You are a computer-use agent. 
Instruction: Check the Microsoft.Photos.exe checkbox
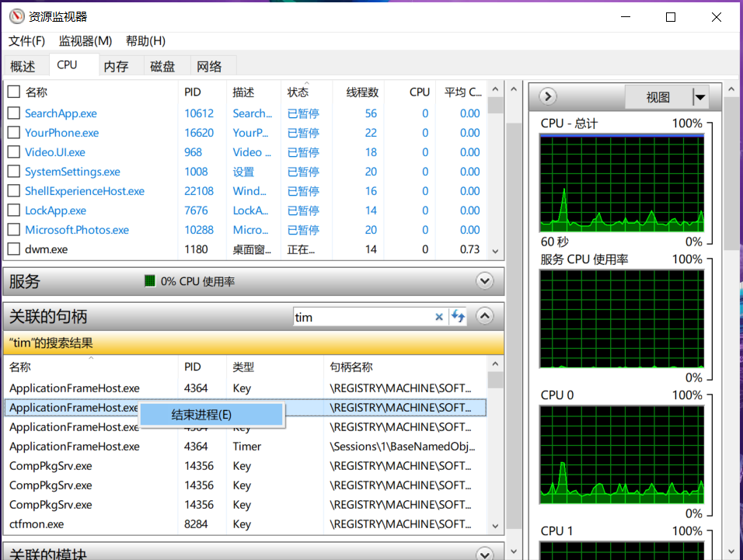(14, 230)
